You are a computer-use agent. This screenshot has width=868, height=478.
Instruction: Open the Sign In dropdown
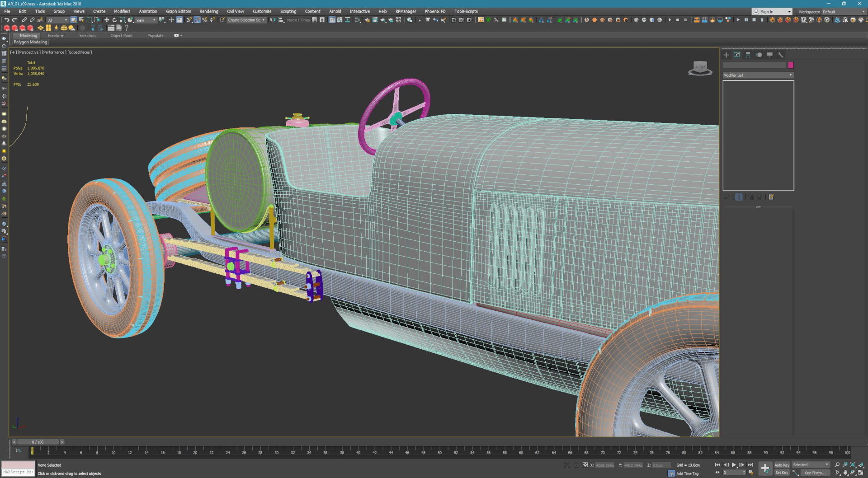(772, 12)
